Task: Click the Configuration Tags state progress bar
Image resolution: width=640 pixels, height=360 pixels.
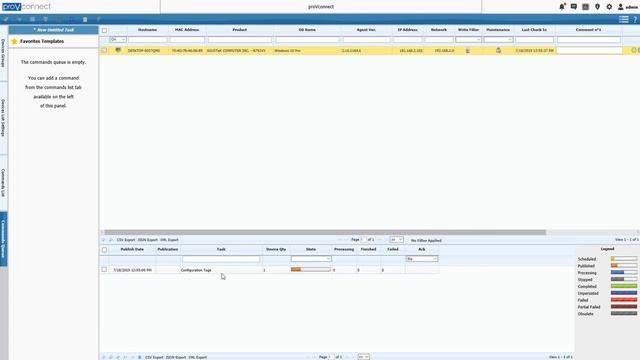Action: pos(311,270)
